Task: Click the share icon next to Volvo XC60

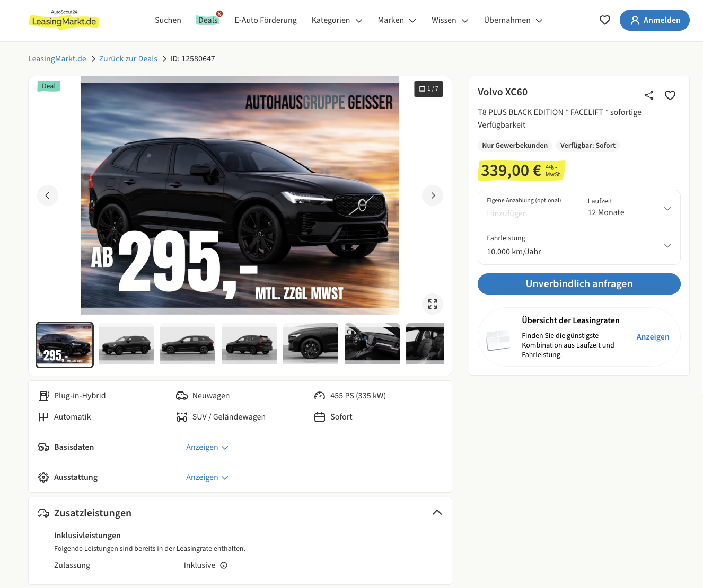Action: (x=648, y=95)
